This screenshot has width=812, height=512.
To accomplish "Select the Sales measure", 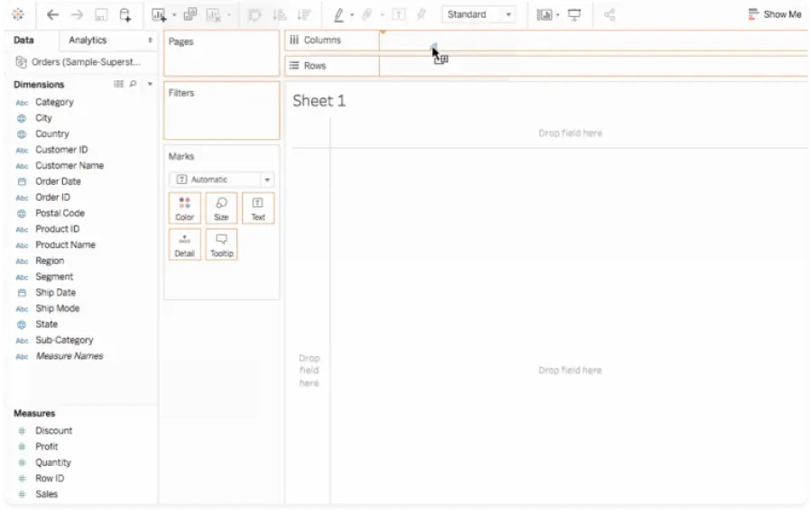I will coord(46,494).
